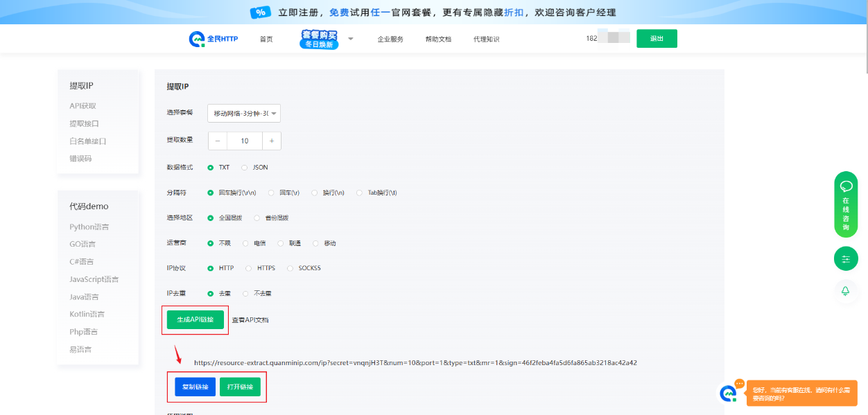
Task: Select SOCKS5 protocol radio option
Action: click(x=290, y=268)
